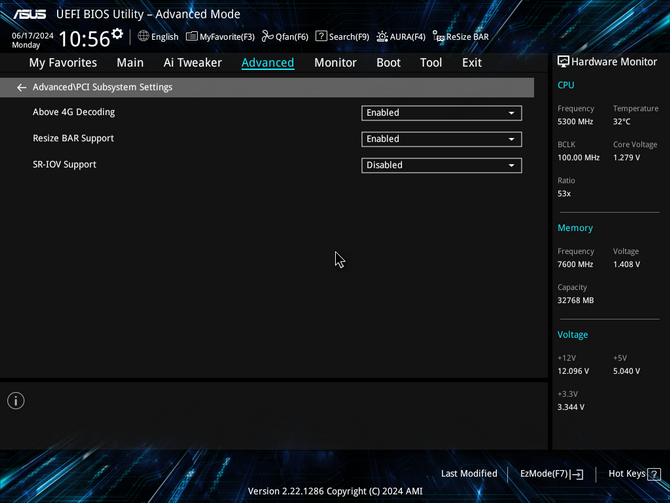Image resolution: width=670 pixels, height=503 pixels.
Task: Click the back arrow in breadcrumb bar
Action: pyautogui.click(x=21, y=88)
